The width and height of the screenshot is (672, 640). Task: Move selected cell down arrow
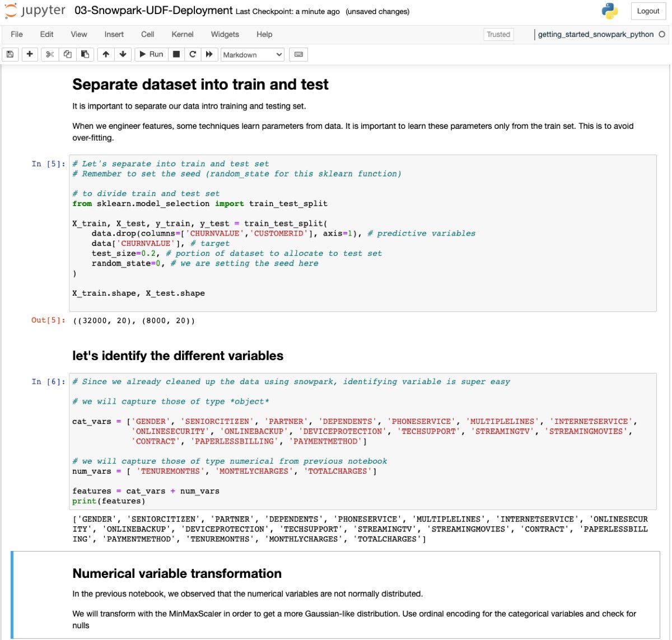point(123,54)
